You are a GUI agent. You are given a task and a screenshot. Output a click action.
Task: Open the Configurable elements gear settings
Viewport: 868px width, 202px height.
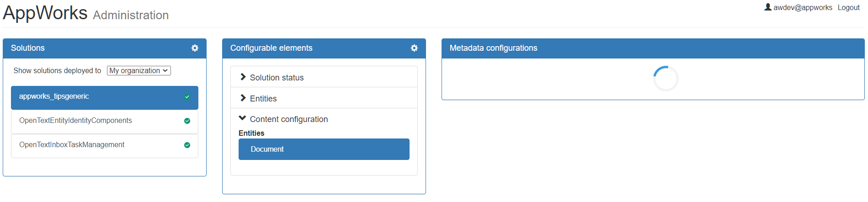click(x=414, y=48)
